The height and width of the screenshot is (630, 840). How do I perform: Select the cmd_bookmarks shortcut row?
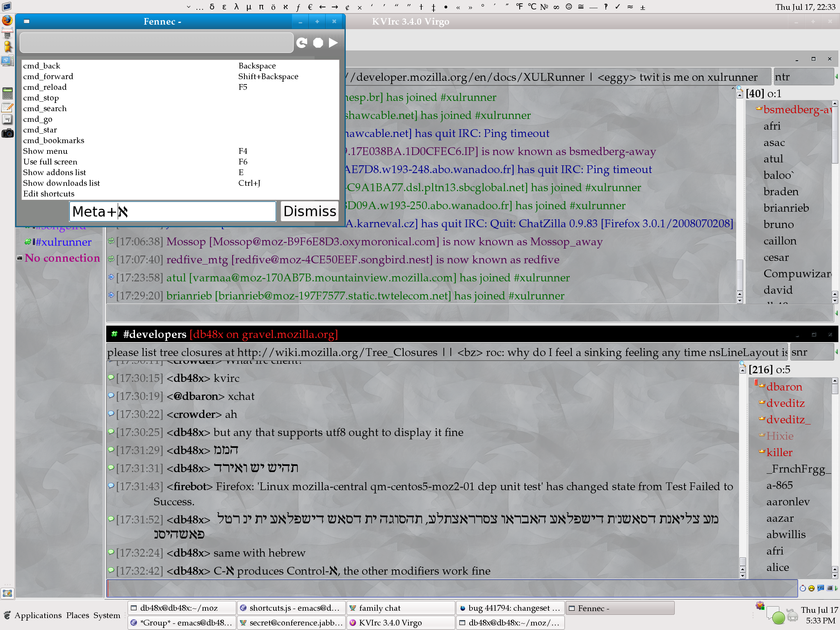(x=180, y=140)
